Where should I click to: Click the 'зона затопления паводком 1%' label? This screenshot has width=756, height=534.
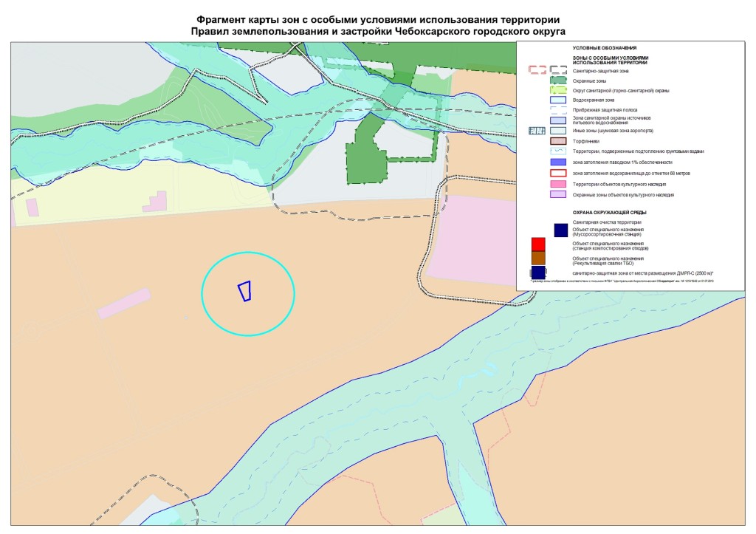point(622,162)
